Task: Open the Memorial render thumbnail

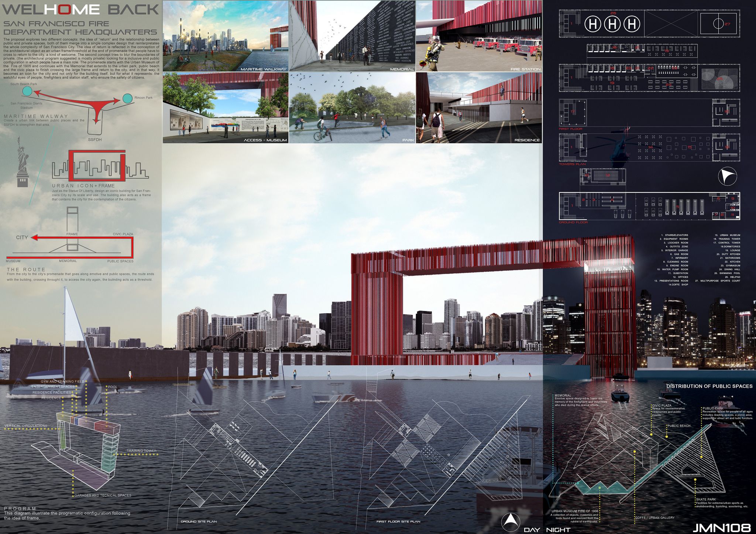Action: pyautogui.click(x=352, y=36)
